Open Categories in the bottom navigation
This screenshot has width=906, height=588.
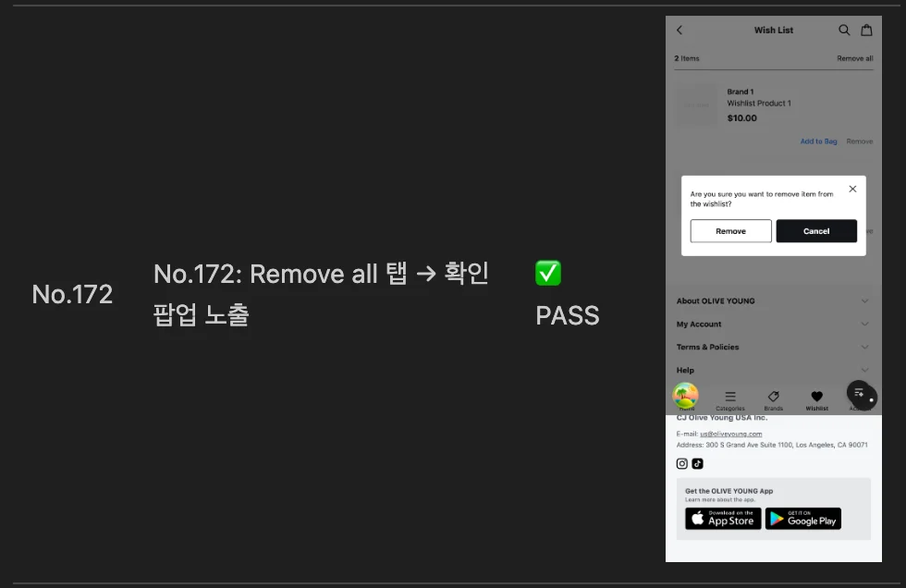click(730, 399)
